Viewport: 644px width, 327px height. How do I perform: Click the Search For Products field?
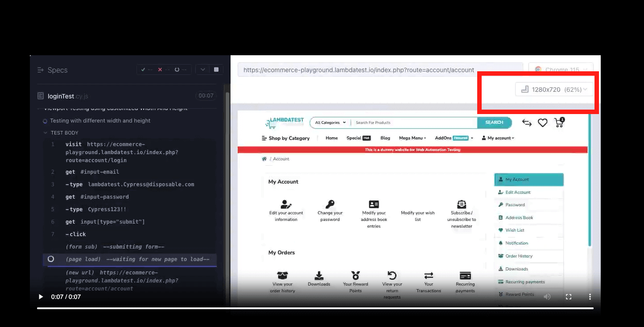pyautogui.click(x=415, y=123)
